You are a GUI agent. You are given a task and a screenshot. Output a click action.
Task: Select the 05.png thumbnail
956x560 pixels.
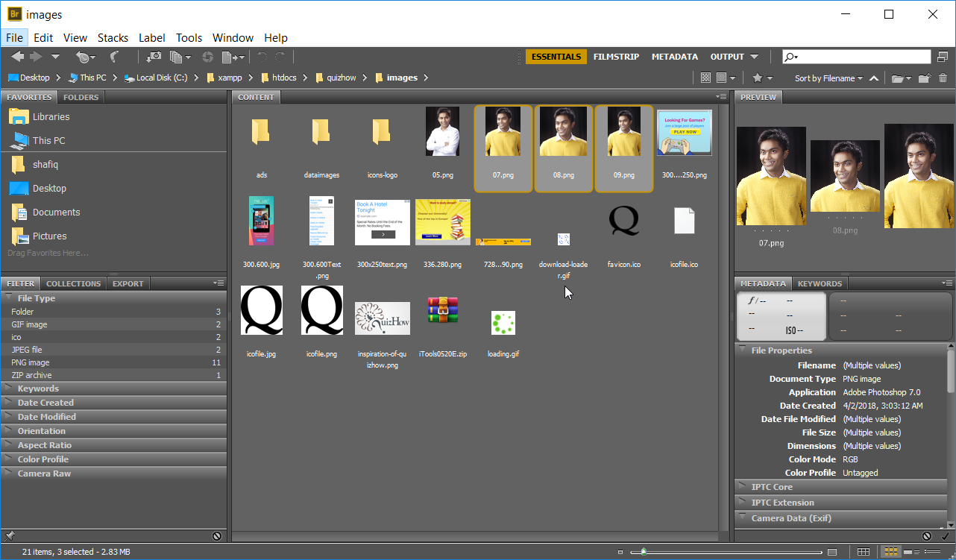(x=442, y=132)
